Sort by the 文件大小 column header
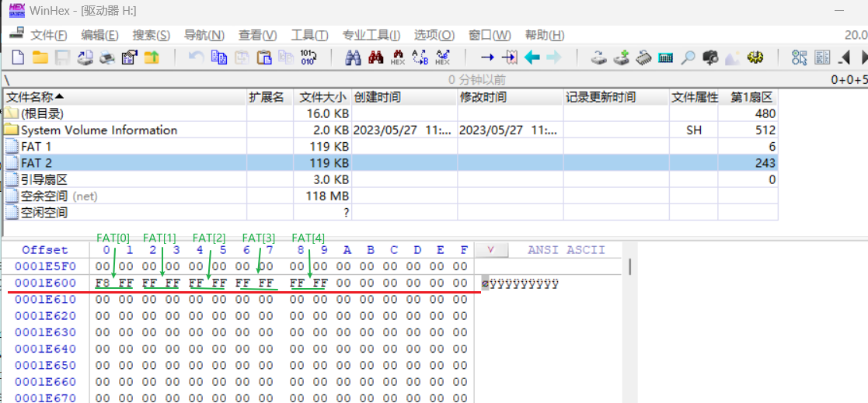Viewport: 868px width, 403px height. click(322, 97)
